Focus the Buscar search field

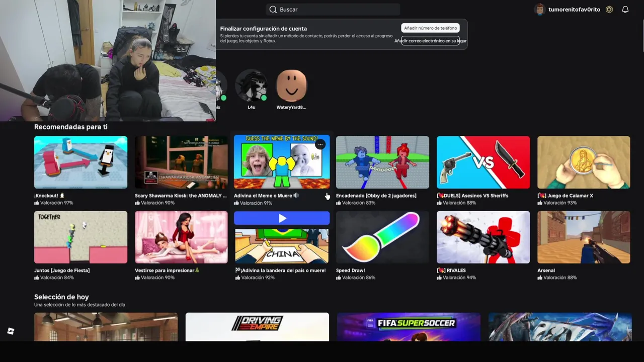click(333, 10)
